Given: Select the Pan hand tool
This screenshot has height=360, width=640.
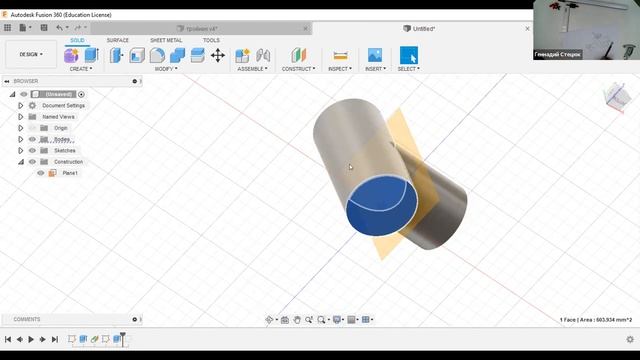Looking at the screenshot, I should pos(297,320).
